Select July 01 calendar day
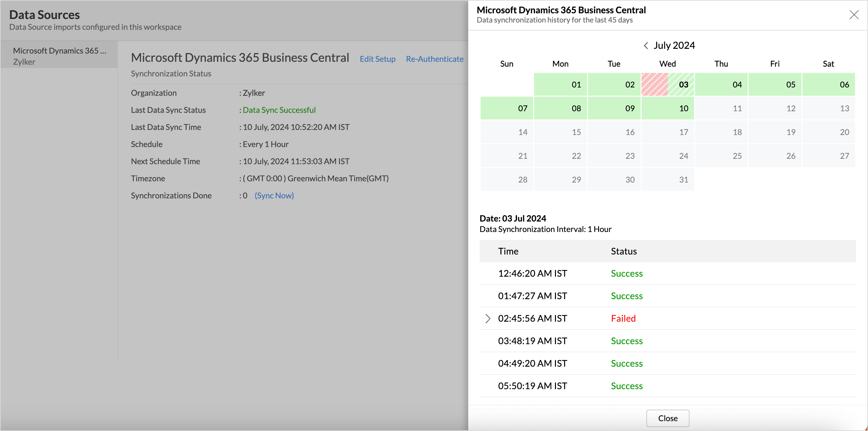The width and height of the screenshot is (868, 431). [560, 84]
